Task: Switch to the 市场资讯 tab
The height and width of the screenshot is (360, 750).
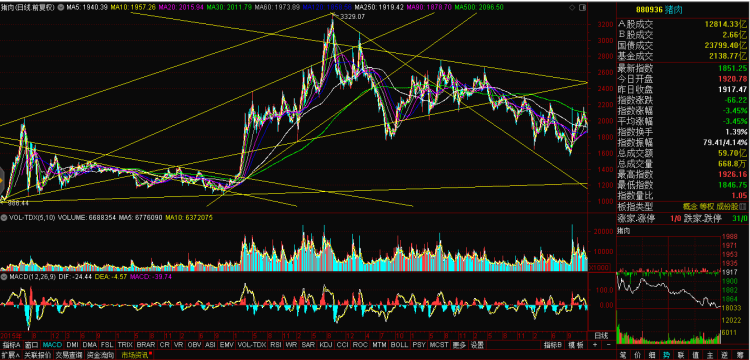Action: point(135,355)
